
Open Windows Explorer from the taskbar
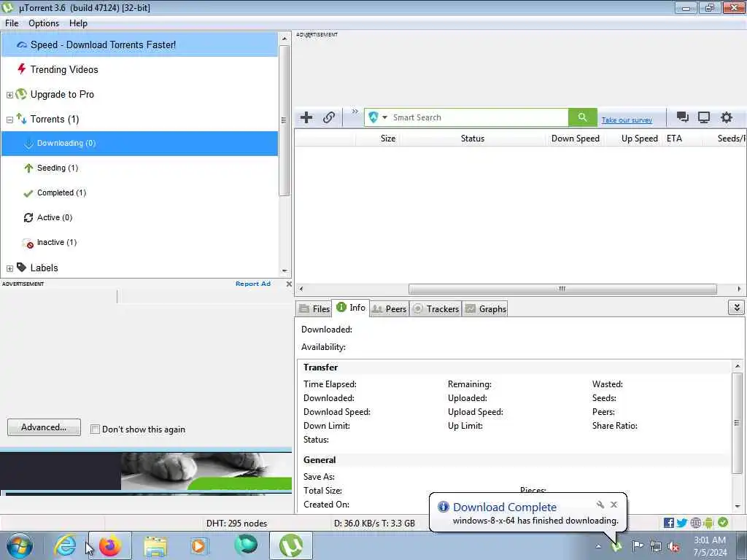155,547
